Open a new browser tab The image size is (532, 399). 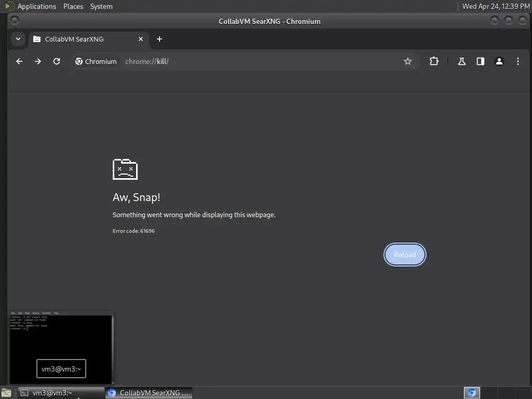pos(159,39)
